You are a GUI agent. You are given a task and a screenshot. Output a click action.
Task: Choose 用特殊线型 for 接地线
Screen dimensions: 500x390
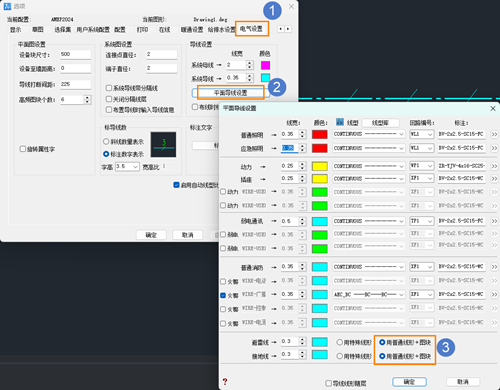click(x=340, y=356)
